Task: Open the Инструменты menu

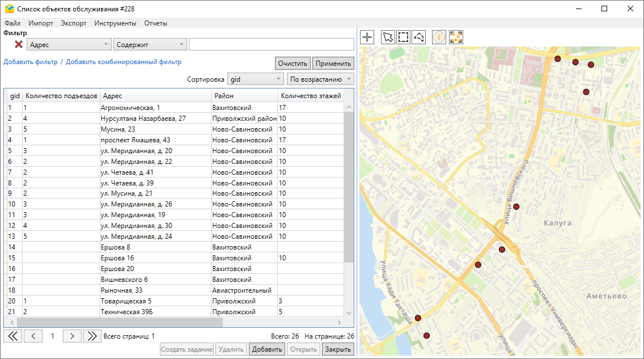Action: tap(115, 23)
